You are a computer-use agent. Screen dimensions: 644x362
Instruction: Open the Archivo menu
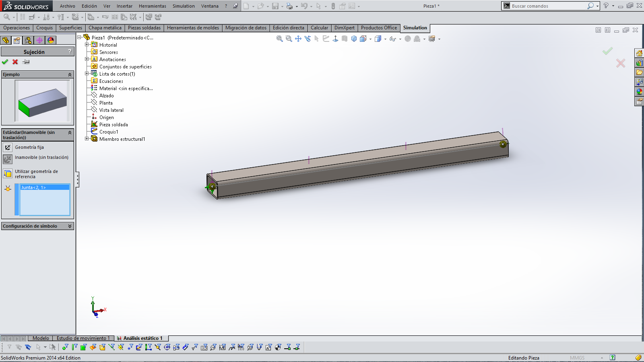pyautogui.click(x=67, y=6)
